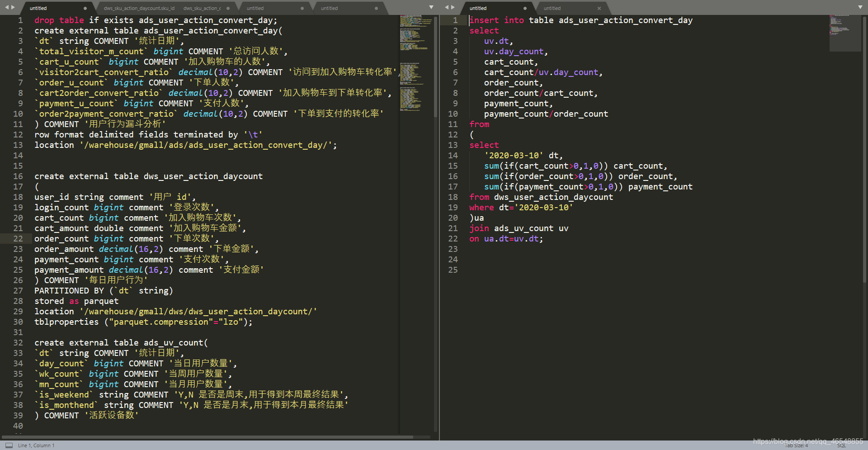
Task: Click the previous-tab arrow in the right pane
Action: (x=447, y=7)
